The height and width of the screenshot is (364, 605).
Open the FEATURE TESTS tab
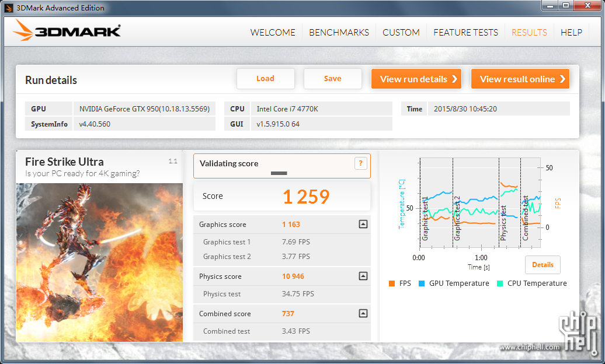465,33
